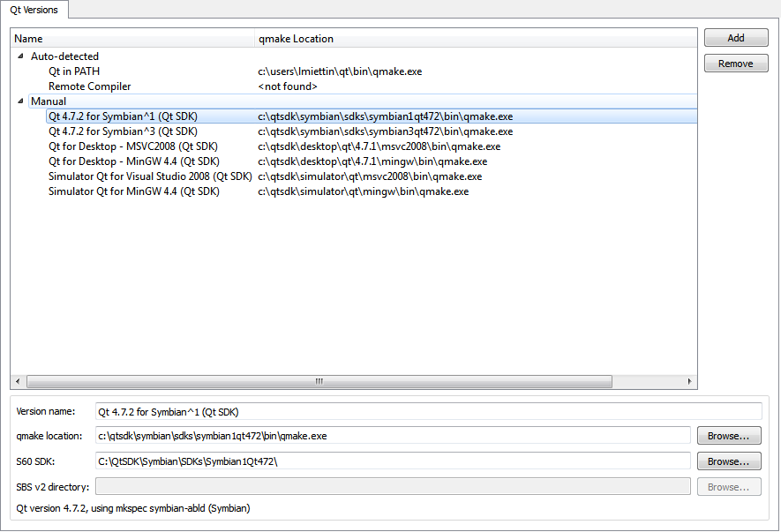Browse for the qmake location

729,436
